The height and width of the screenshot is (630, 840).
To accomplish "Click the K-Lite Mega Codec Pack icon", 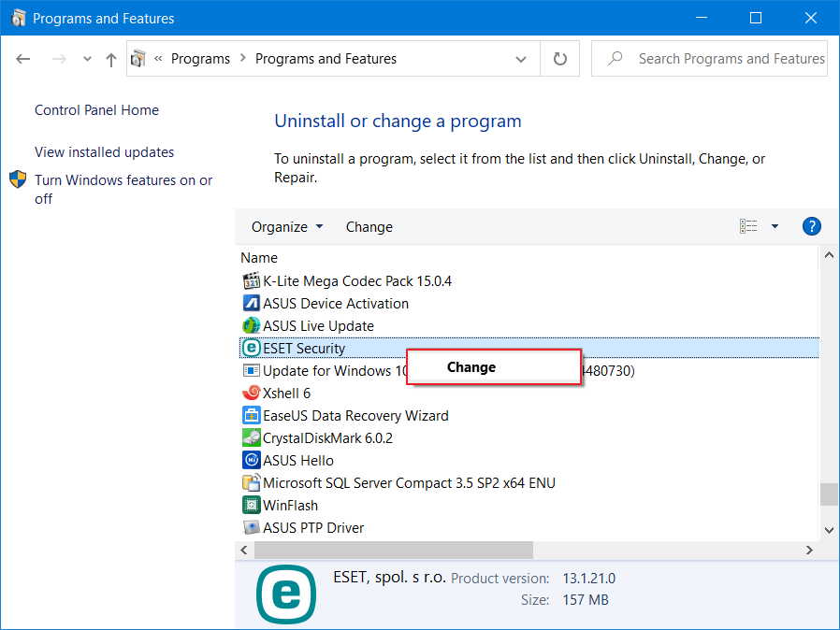I will 251,281.
